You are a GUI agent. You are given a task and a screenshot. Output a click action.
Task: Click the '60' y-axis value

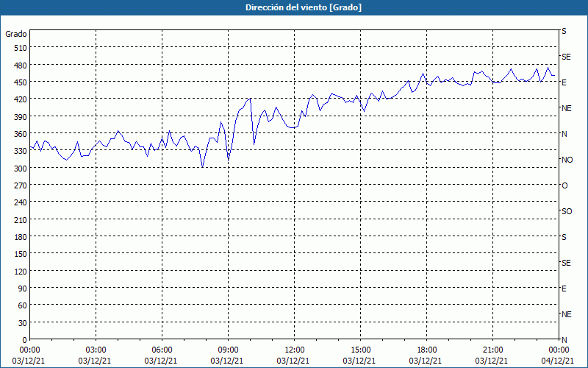click(x=23, y=305)
